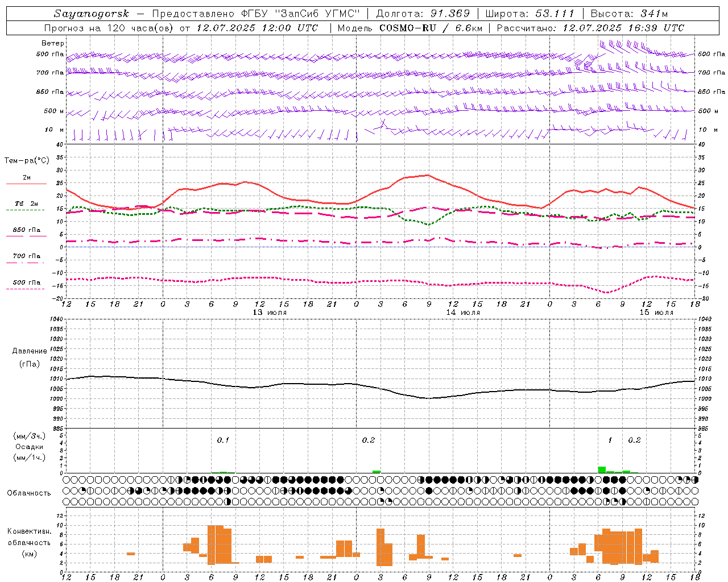Click the '0.1' precipitation value on 13 July
Viewport: 728px width, 582px height.
click(x=223, y=440)
